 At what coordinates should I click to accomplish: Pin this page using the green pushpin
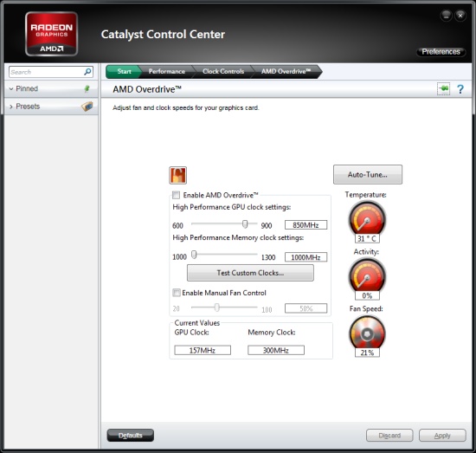pyautogui.click(x=443, y=88)
